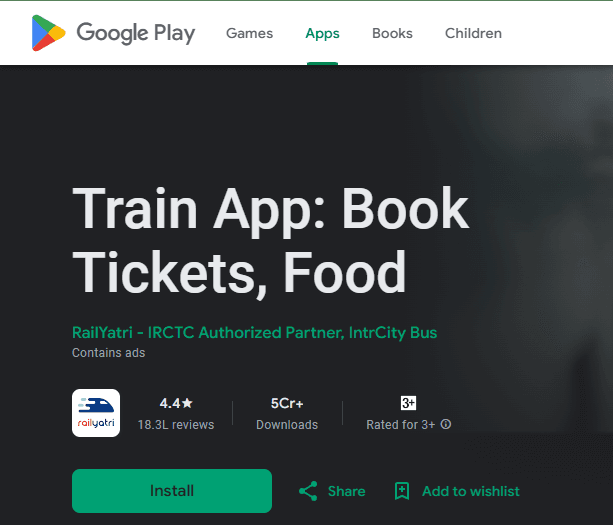
Task: Open the Games tab
Action: tap(249, 33)
